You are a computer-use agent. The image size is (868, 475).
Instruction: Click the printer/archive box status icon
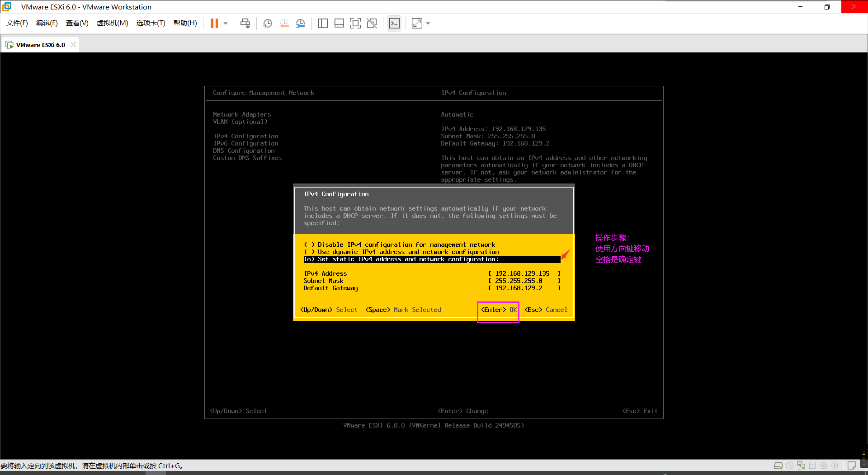point(812,466)
